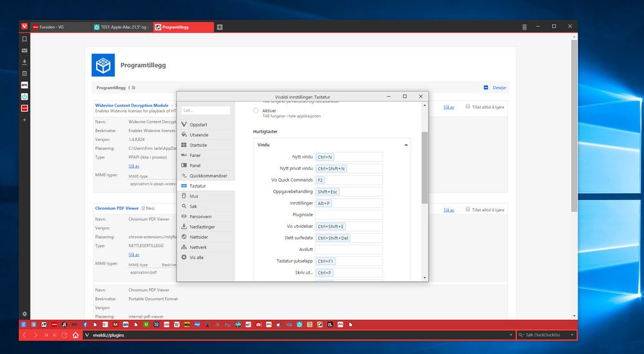Click the empty Avslutt shortcut field
This screenshot has width=644, height=354.
pyautogui.click(x=348, y=249)
